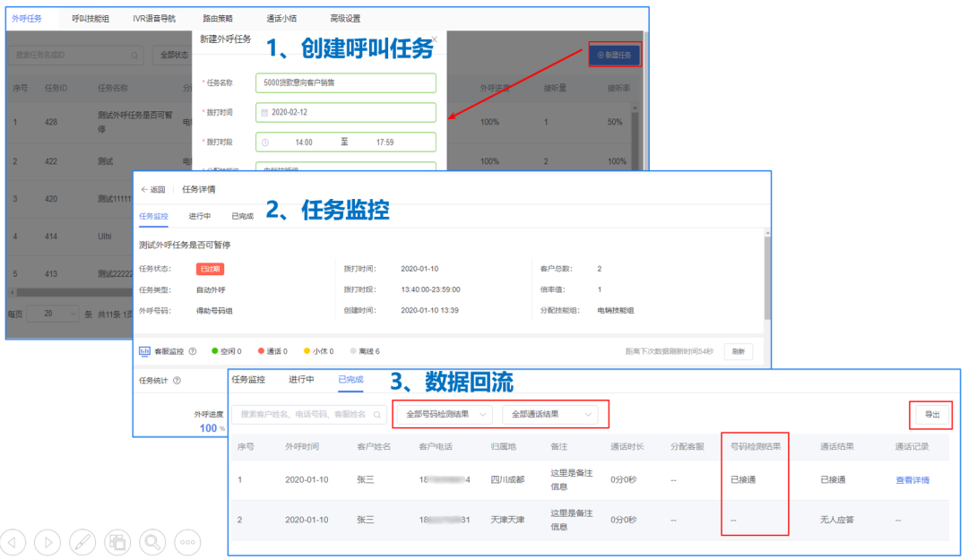This screenshot has height=560, width=968.
Task: Click the help icon beside 任务统计
Action: tap(177, 380)
